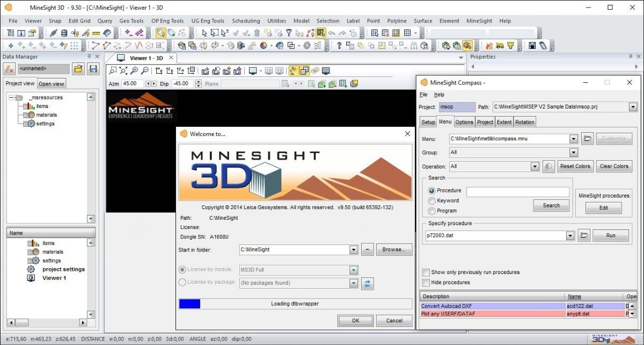The height and width of the screenshot is (345, 644).
Task: Open the Compass Menu file dropdown
Action: click(x=573, y=139)
